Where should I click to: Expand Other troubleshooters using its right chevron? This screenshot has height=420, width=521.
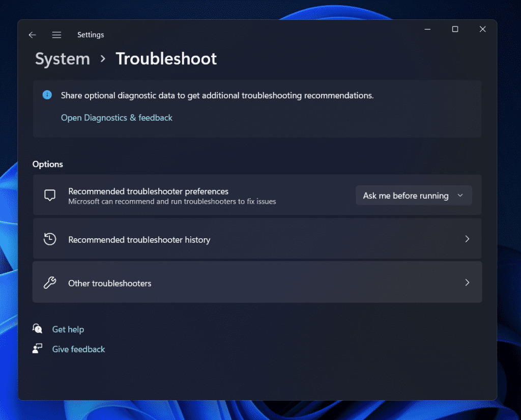click(467, 283)
